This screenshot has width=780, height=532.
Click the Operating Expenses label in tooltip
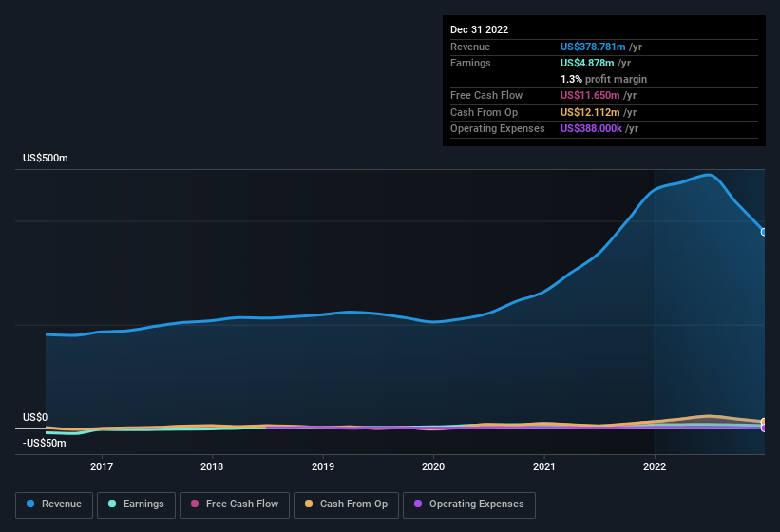click(498, 129)
